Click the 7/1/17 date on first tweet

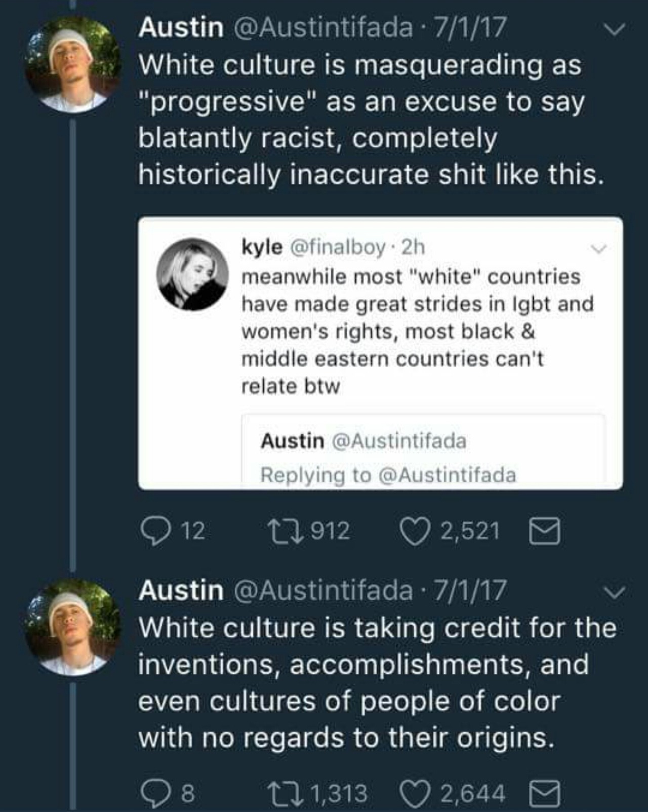468,27
